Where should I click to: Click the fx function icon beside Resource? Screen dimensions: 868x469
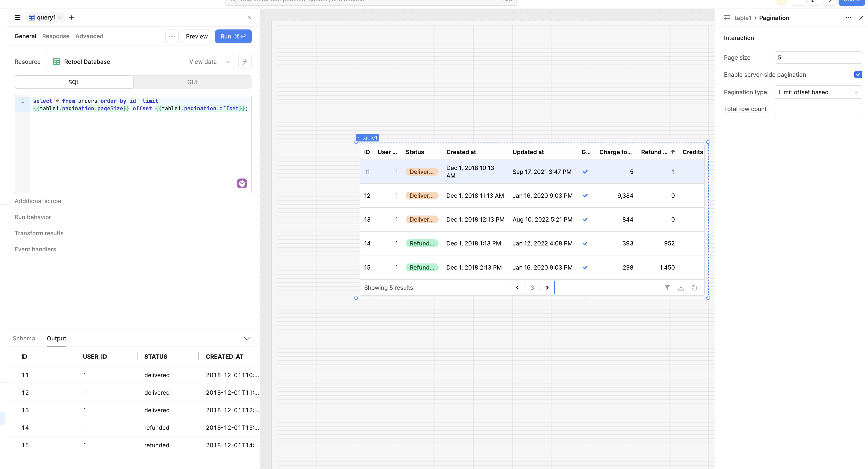click(245, 62)
